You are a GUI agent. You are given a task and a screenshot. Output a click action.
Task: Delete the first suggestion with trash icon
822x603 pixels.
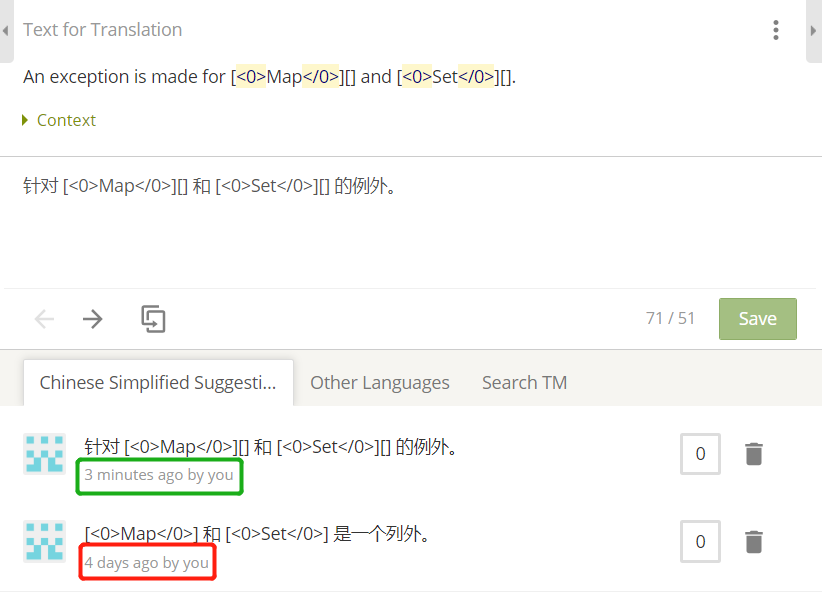tap(754, 454)
